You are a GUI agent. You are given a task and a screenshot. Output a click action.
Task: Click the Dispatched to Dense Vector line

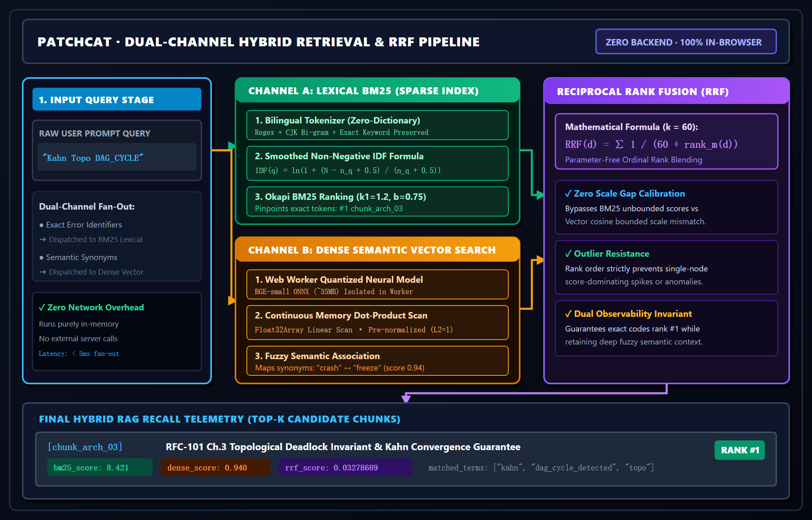91,272
